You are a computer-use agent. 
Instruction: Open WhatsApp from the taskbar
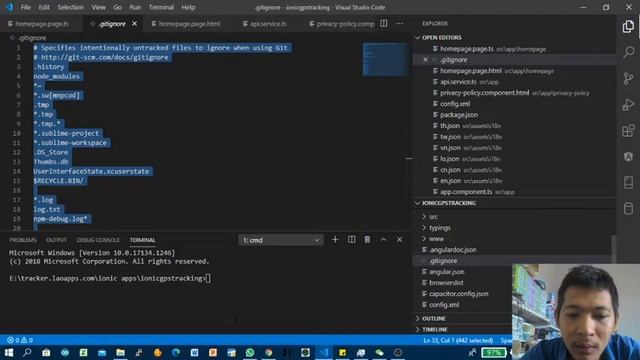pos(250,352)
